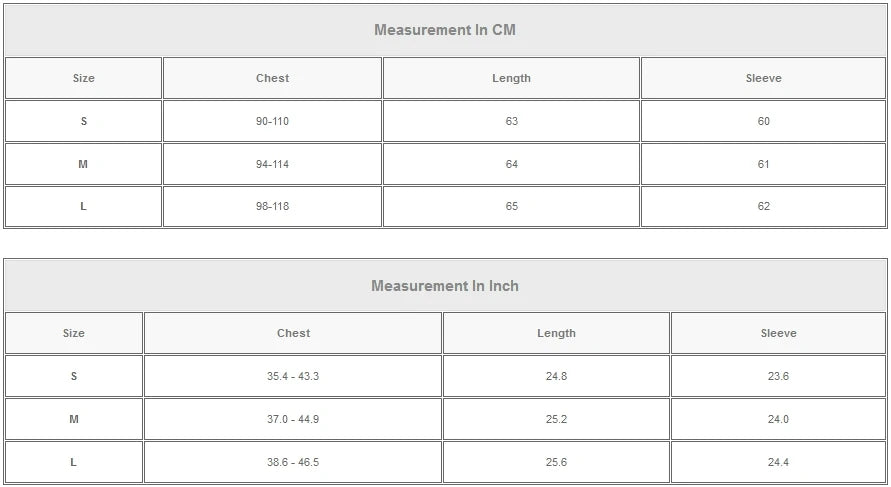Click the size M row label in the CM table
The width and height of the screenshot is (891, 487).
(x=83, y=164)
